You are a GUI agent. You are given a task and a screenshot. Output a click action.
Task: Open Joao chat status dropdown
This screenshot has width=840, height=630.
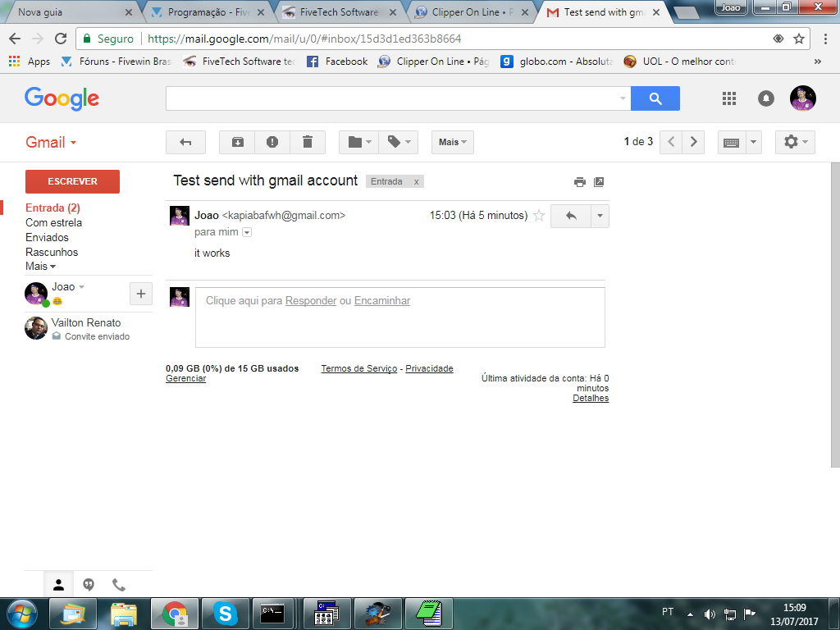pos(81,287)
